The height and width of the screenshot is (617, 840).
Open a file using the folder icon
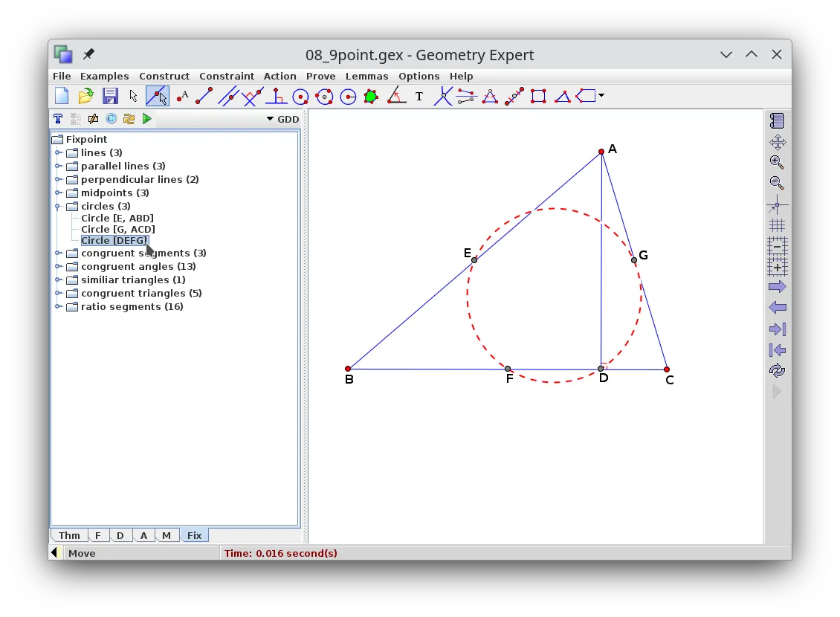85,97
